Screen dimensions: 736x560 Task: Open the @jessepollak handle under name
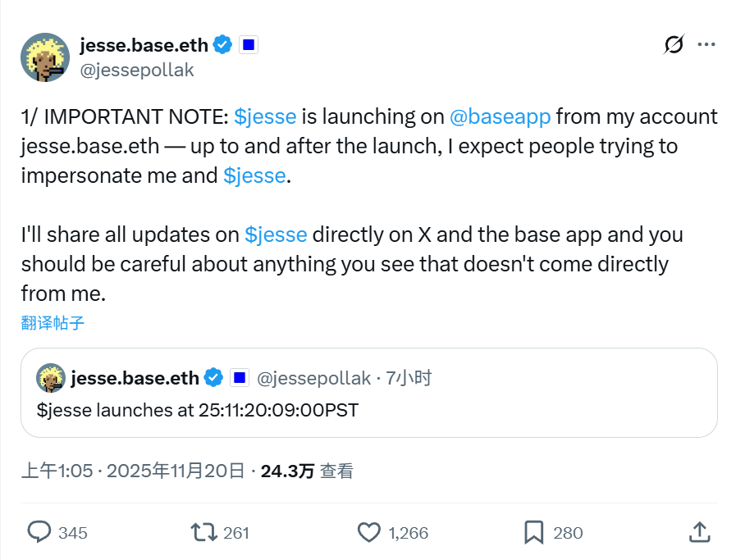[137, 70]
